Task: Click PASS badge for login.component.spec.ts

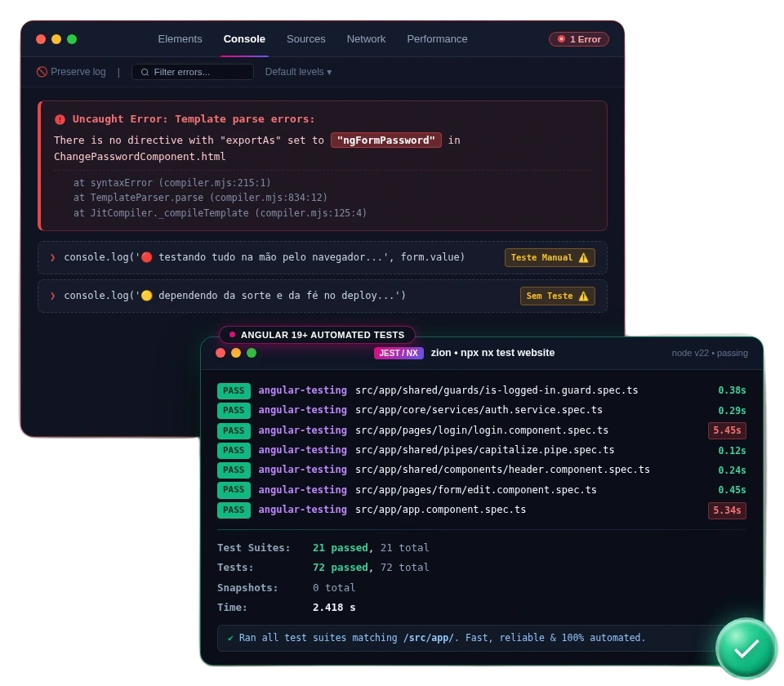Action: (x=234, y=430)
